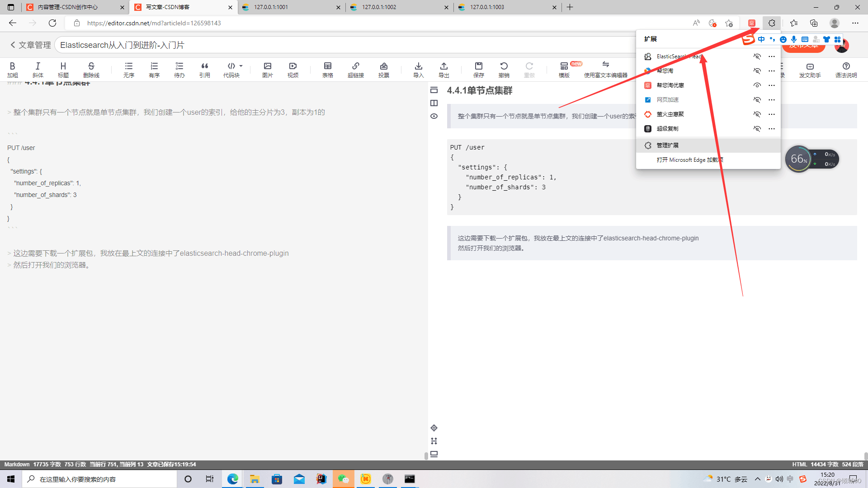Insert a video (视频)
This screenshot has height=488, width=868.
point(293,70)
